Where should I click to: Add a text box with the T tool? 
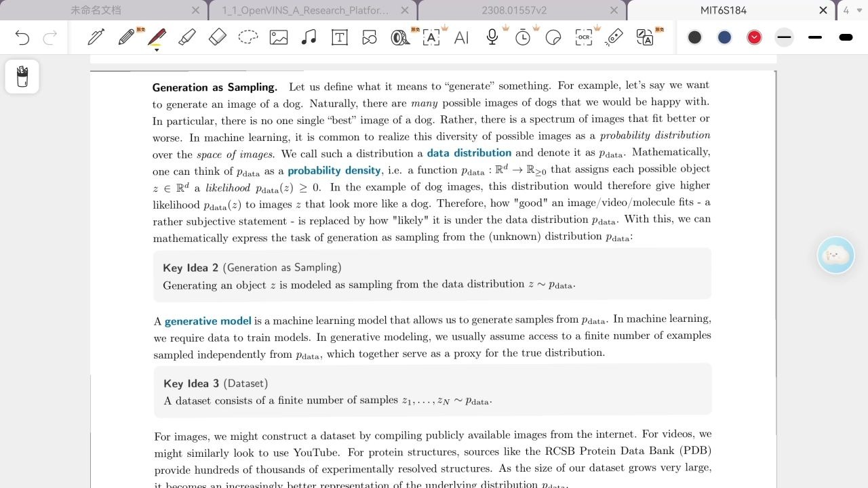(339, 37)
